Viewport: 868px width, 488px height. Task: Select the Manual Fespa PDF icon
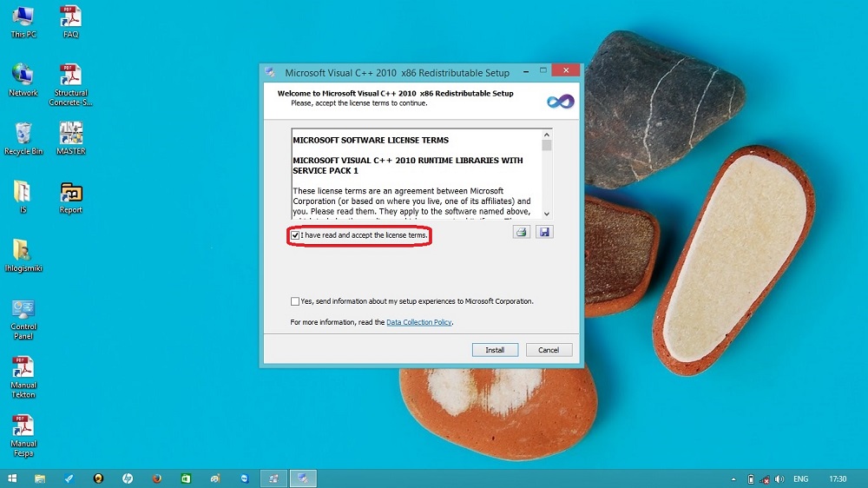(x=23, y=436)
